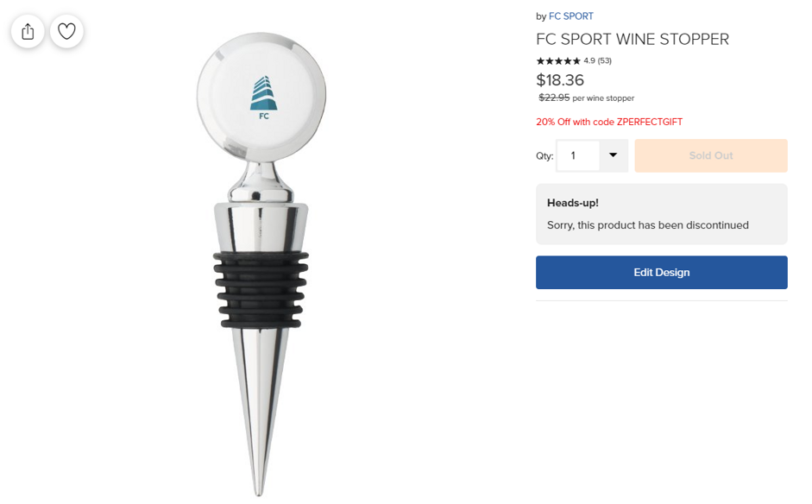812x504 pixels.
Task: Click the ZPERFECTGIFT promo code text
Action: coord(649,122)
